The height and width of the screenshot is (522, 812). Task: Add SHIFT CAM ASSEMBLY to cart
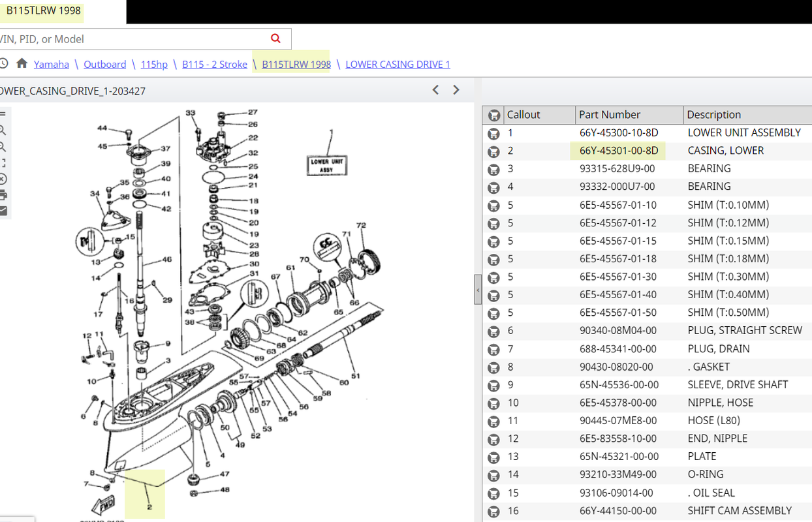[494, 511]
